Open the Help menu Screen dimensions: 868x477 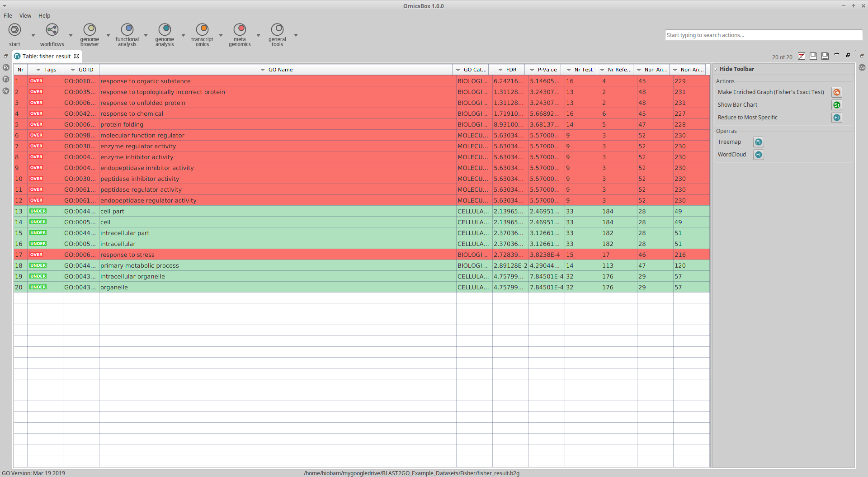[44, 15]
